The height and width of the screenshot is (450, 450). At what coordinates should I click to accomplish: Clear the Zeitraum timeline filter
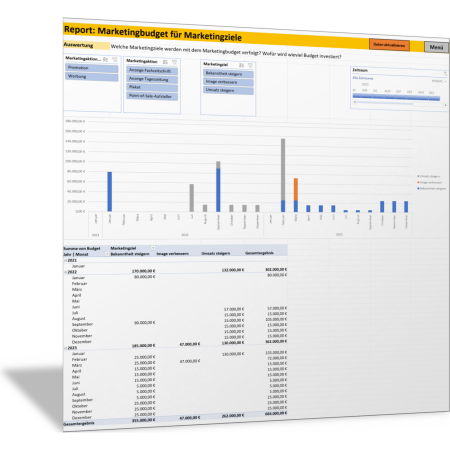point(445,73)
